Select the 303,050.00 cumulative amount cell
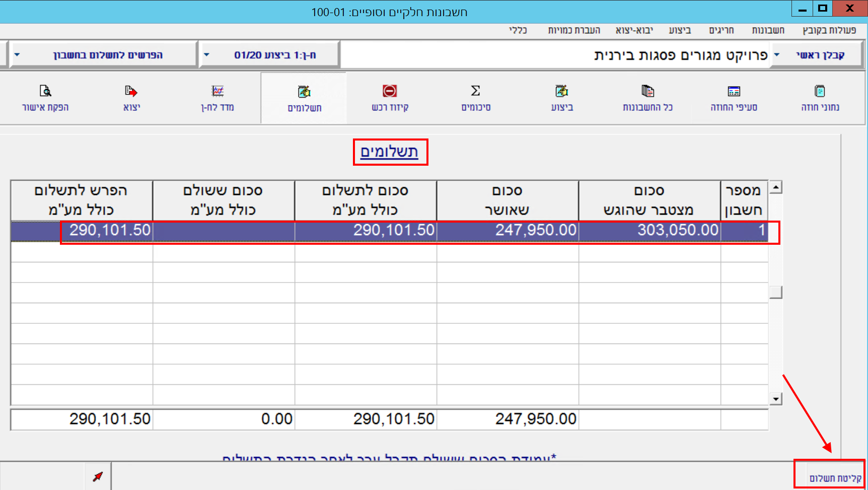 [x=649, y=231]
